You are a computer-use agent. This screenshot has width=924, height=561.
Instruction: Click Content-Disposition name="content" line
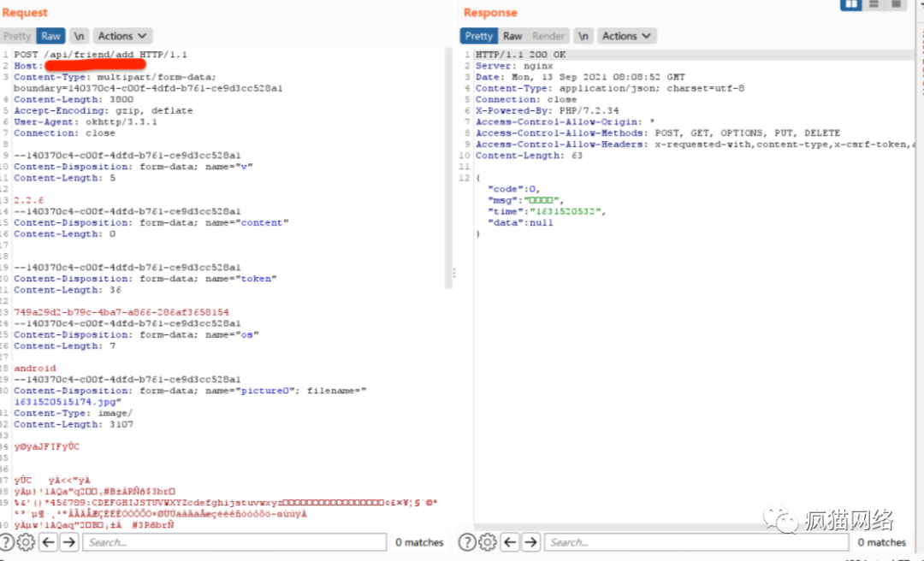(x=151, y=222)
